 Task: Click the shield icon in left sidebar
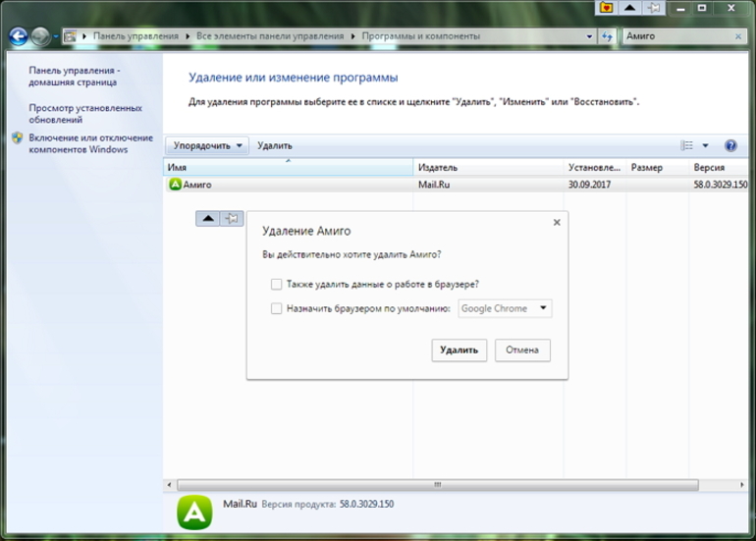point(18,138)
